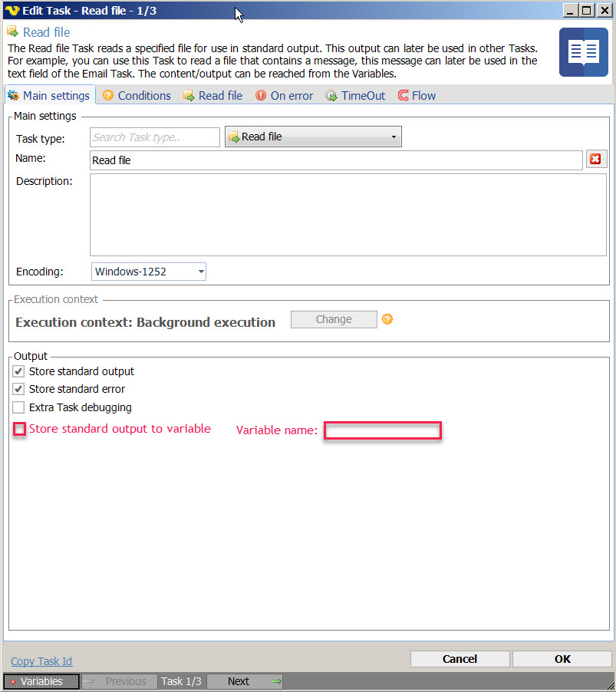This screenshot has height=692, width=616.
Task: Click the Variable name input field
Action: 382,430
